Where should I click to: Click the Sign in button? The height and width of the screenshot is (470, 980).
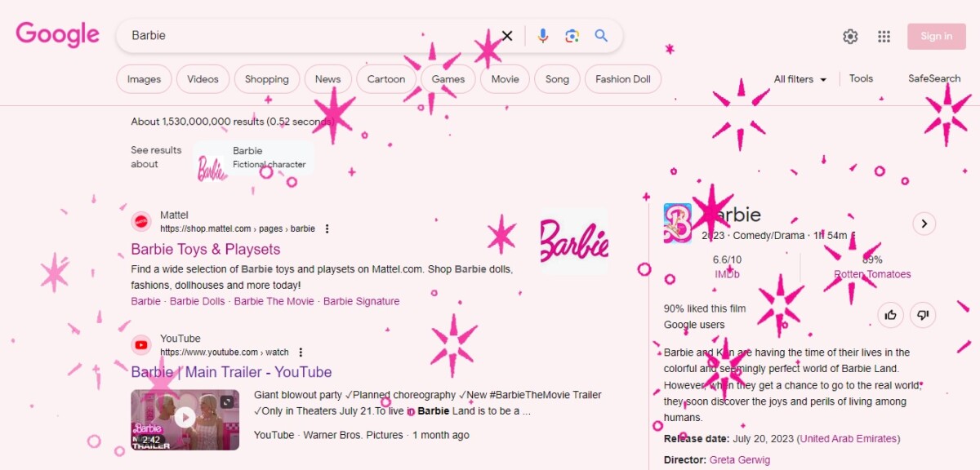pos(936,37)
